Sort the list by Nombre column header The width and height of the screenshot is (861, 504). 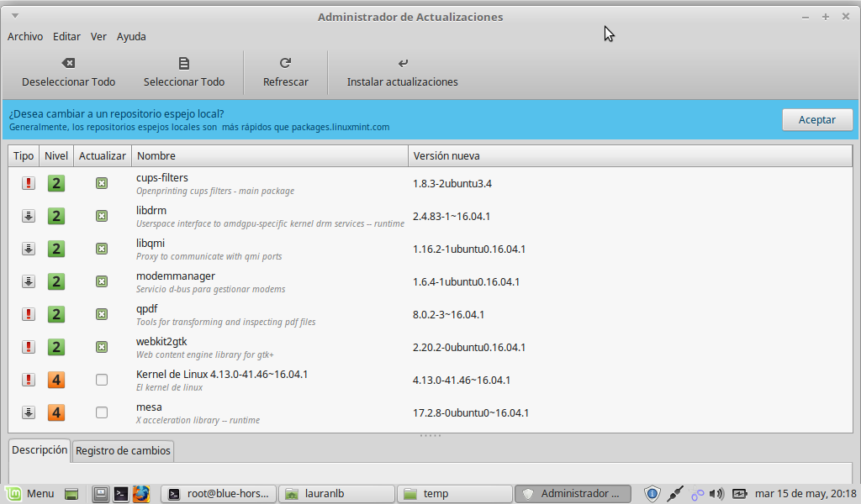click(x=269, y=156)
